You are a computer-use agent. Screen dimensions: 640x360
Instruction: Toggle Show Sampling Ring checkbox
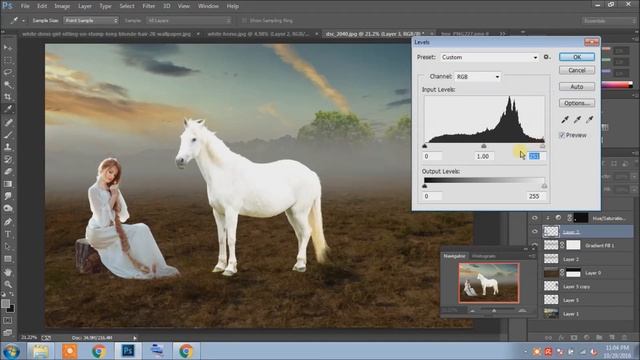pyautogui.click(x=244, y=20)
